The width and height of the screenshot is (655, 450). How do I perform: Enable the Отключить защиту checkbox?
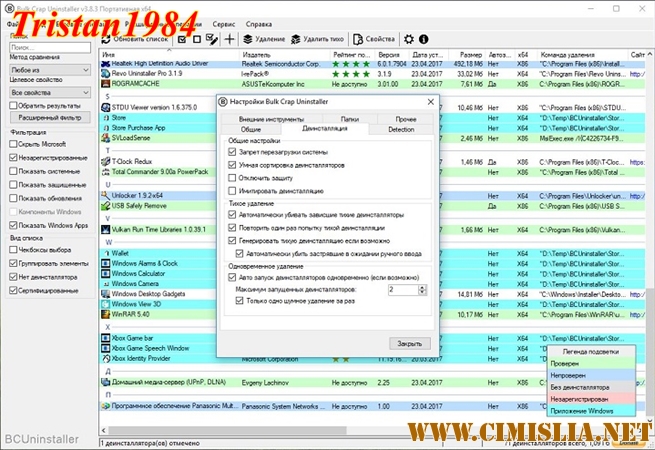[233, 177]
